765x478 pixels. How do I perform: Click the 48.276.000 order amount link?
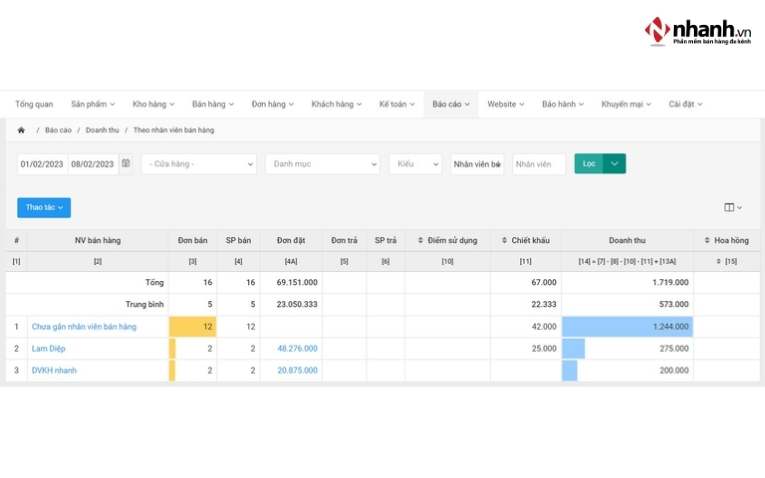(297, 349)
